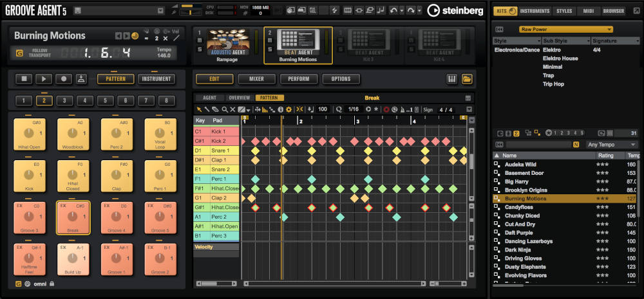Click the red record ring in pattern toolbar
The width and height of the screenshot is (644, 299).
(386, 109)
